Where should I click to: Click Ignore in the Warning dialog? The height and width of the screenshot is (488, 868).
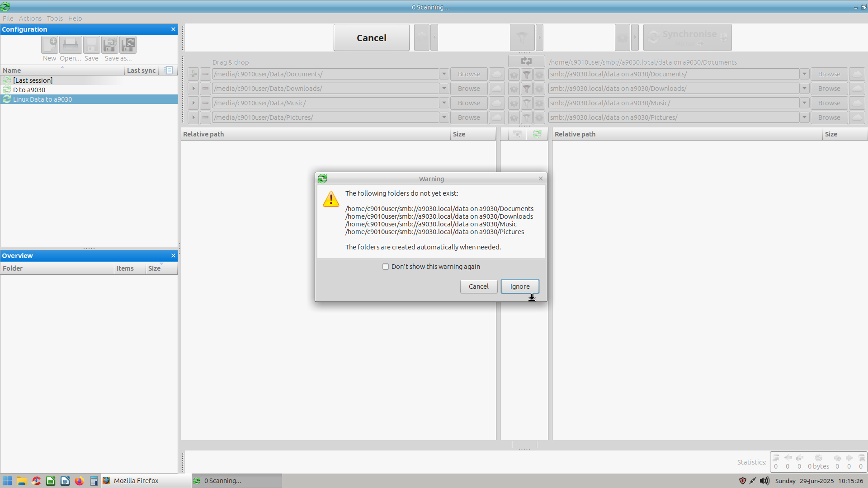(x=520, y=286)
